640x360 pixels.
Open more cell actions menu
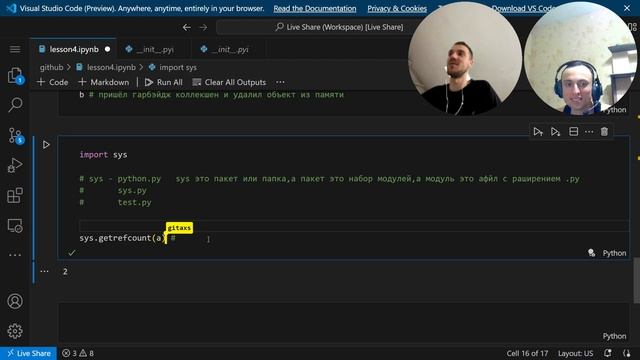589,131
